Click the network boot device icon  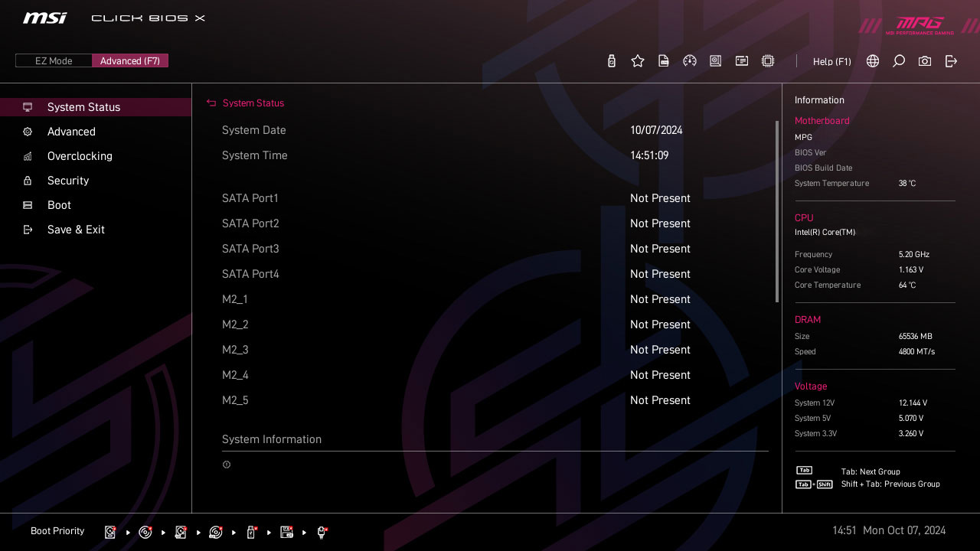tap(322, 532)
